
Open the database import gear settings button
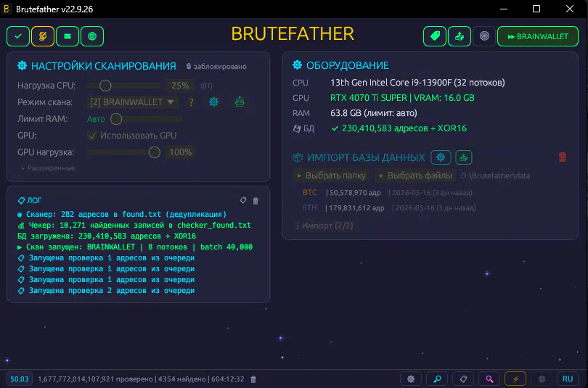[441, 157]
